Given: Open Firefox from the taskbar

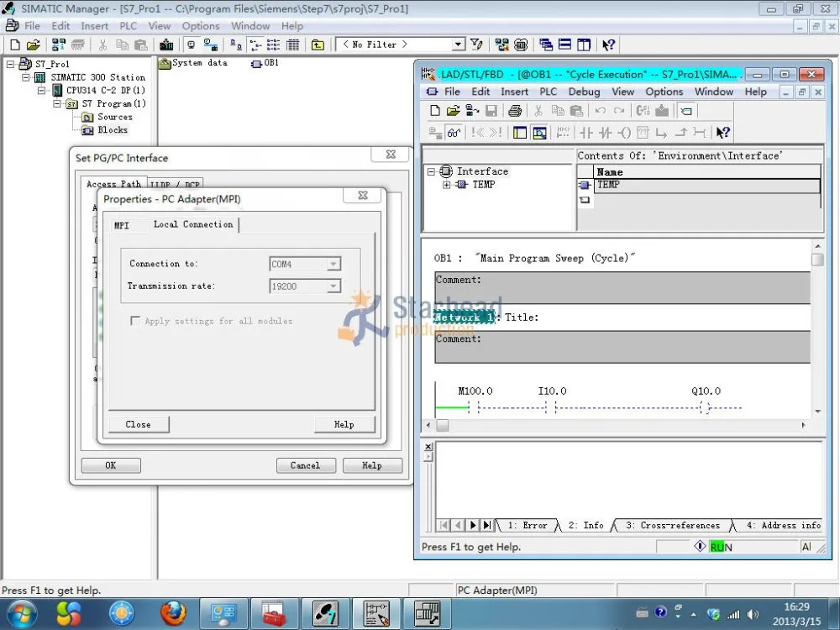Looking at the screenshot, I should coord(173,613).
